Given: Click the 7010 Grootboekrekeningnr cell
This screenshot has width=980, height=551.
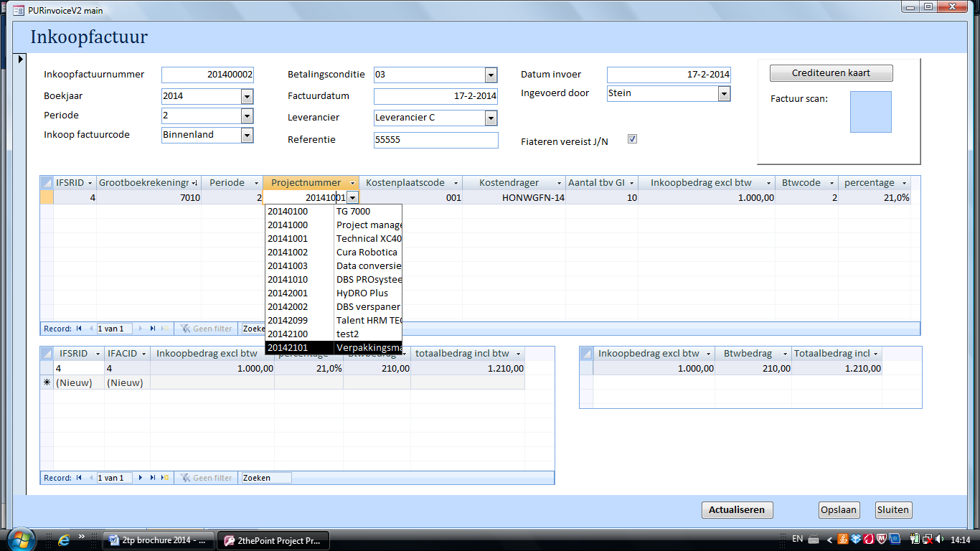Looking at the screenshot, I should (x=149, y=197).
